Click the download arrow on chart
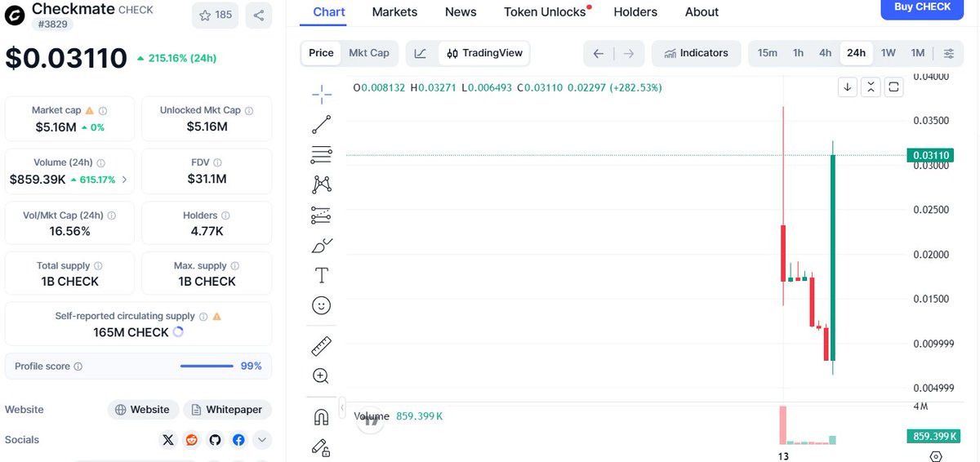Viewport: 980px width, 462px height. click(849, 87)
